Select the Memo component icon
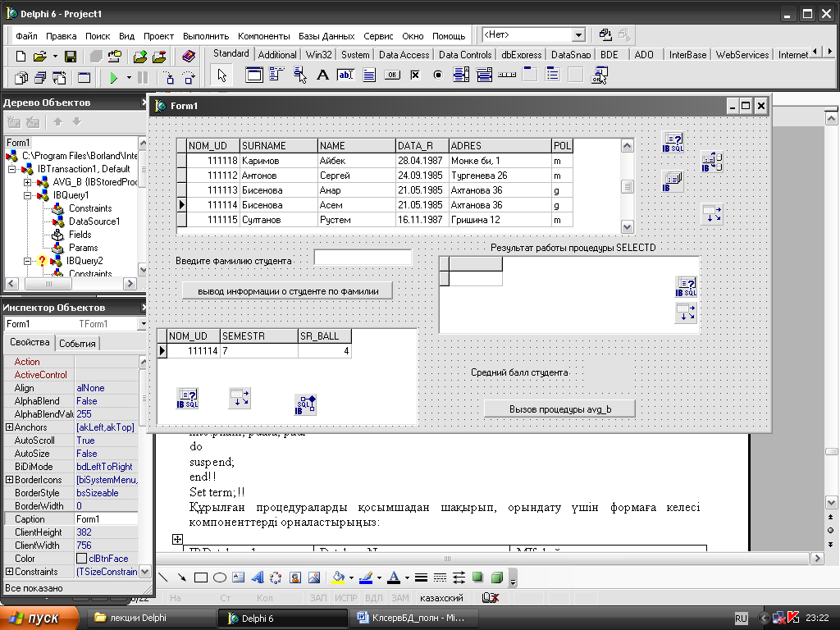The height and width of the screenshot is (630, 840). (369, 75)
